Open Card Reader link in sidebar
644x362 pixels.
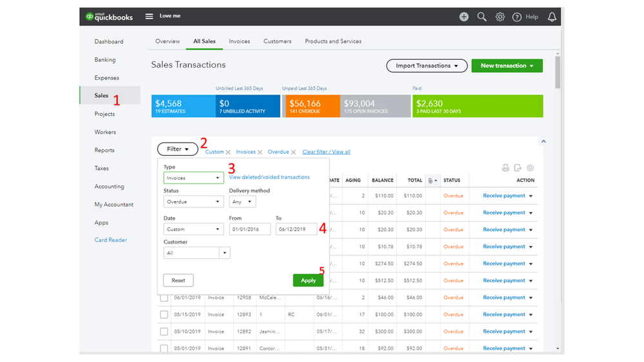(x=110, y=240)
